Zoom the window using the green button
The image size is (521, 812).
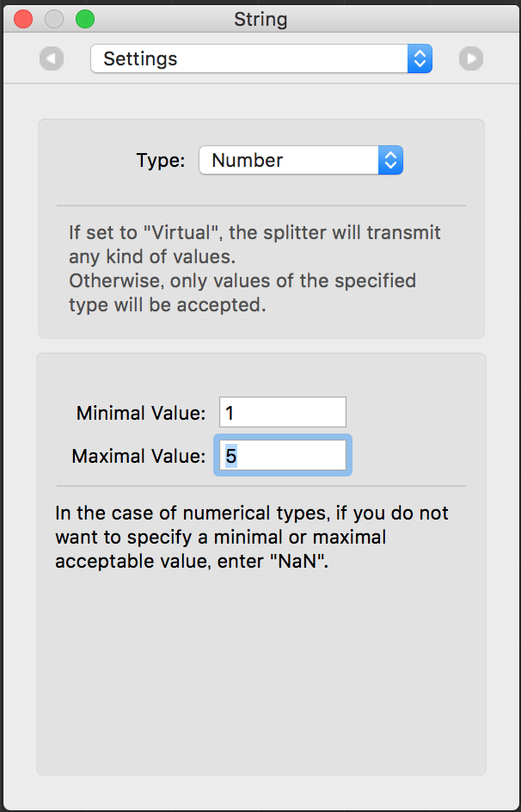click(85, 19)
